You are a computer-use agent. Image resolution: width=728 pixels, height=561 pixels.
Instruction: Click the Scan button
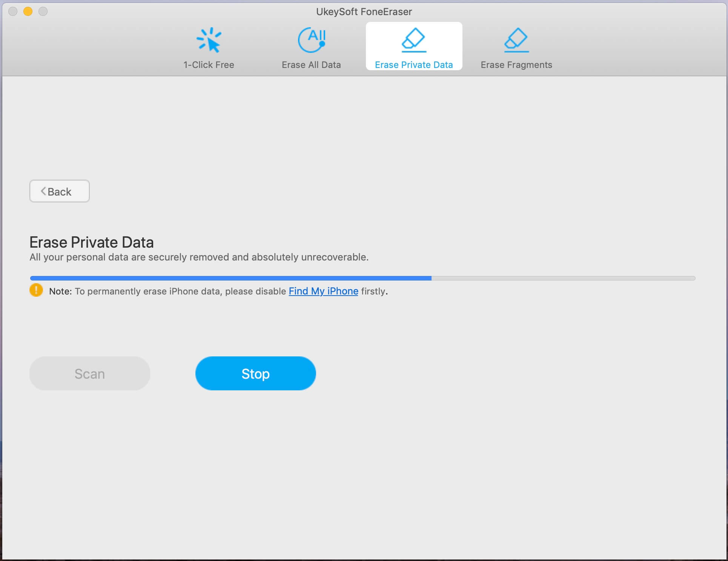click(89, 373)
